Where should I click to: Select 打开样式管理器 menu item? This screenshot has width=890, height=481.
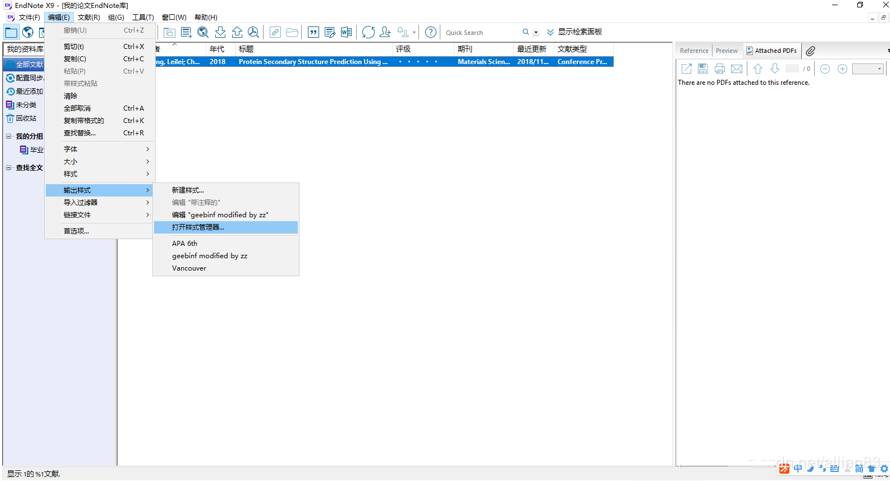[198, 227]
